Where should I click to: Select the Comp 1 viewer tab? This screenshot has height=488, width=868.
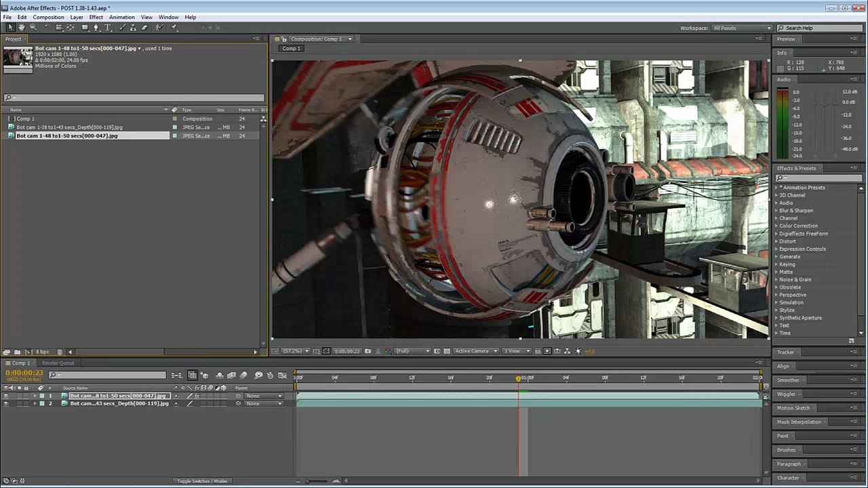pyautogui.click(x=292, y=48)
